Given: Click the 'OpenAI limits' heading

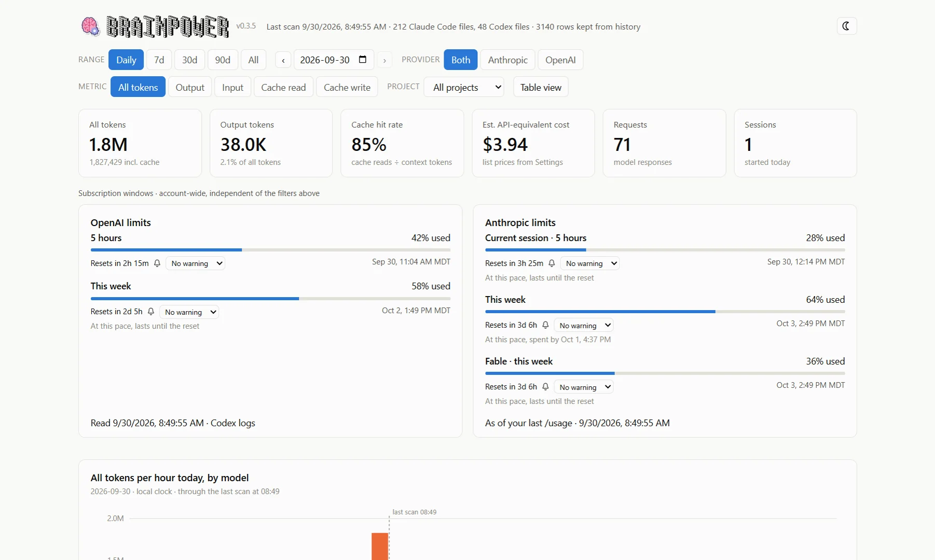Looking at the screenshot, I should [120, 222].
